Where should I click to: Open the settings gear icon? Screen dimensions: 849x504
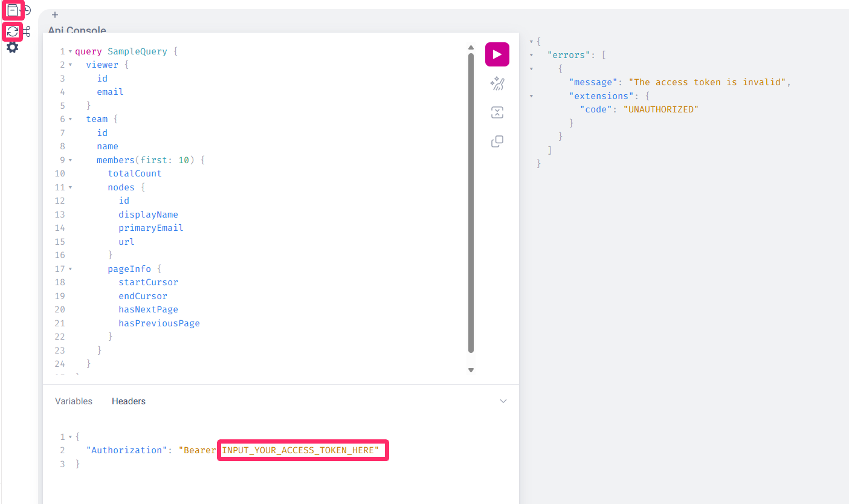click(x=12, y=47)
